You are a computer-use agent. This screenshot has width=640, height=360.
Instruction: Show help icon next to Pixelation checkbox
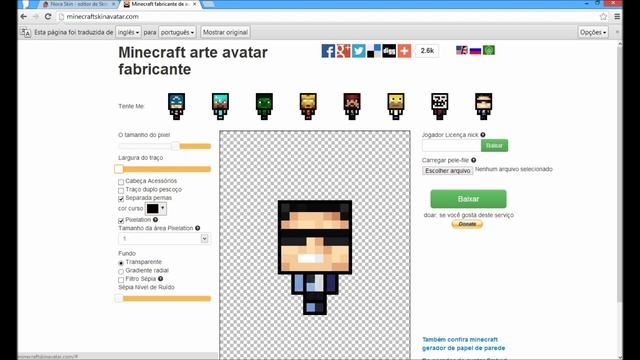pyautogui.click(x=156, y=220)
